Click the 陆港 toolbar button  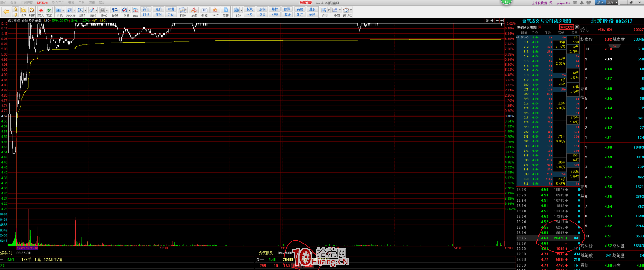(x=171, y=9)
